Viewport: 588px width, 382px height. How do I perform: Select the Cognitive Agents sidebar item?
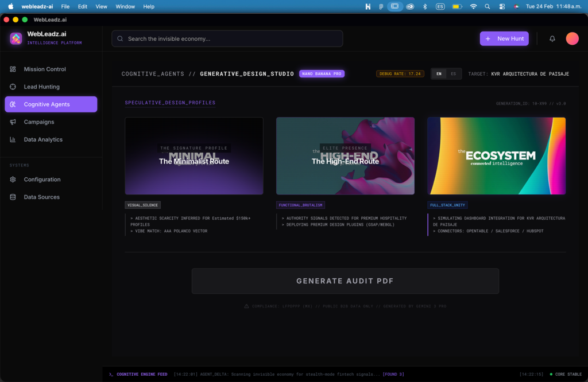(51, 104)
